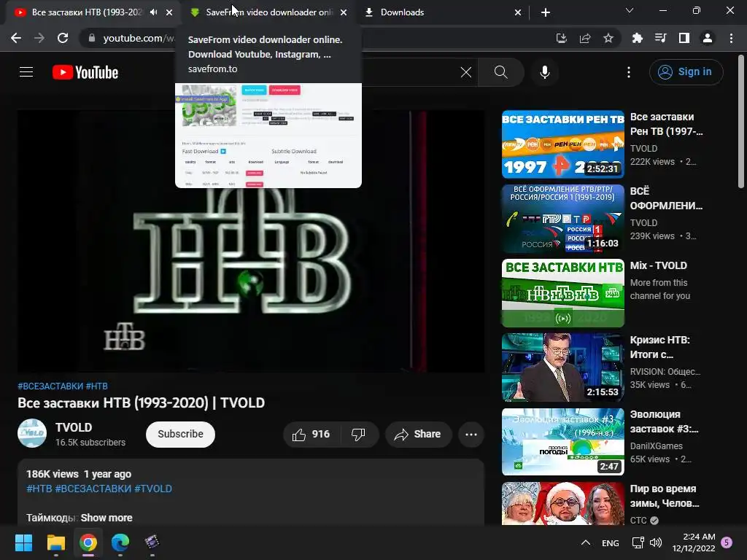The height and width of the screenshot is (560, 747).
Task: Open the video editor taskbar app
Action: (152, 542)
